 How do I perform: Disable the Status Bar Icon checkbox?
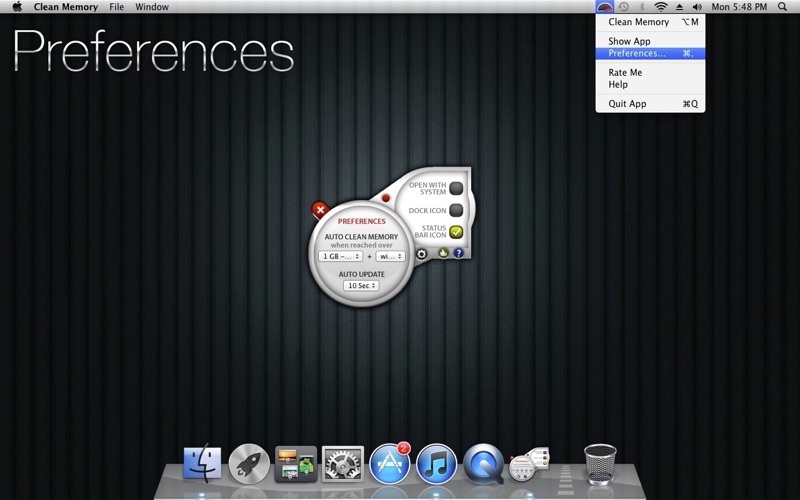click(456, 232)
